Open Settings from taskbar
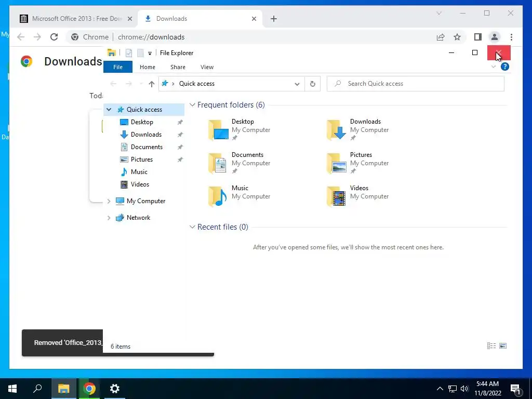532x399 pixels. tap(115, 389)
